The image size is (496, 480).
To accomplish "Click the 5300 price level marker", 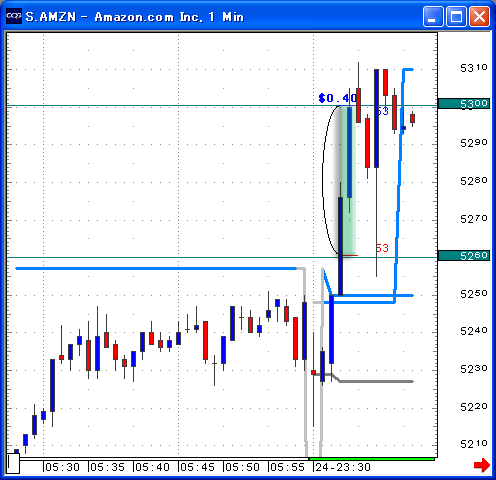I will (464, 104).
